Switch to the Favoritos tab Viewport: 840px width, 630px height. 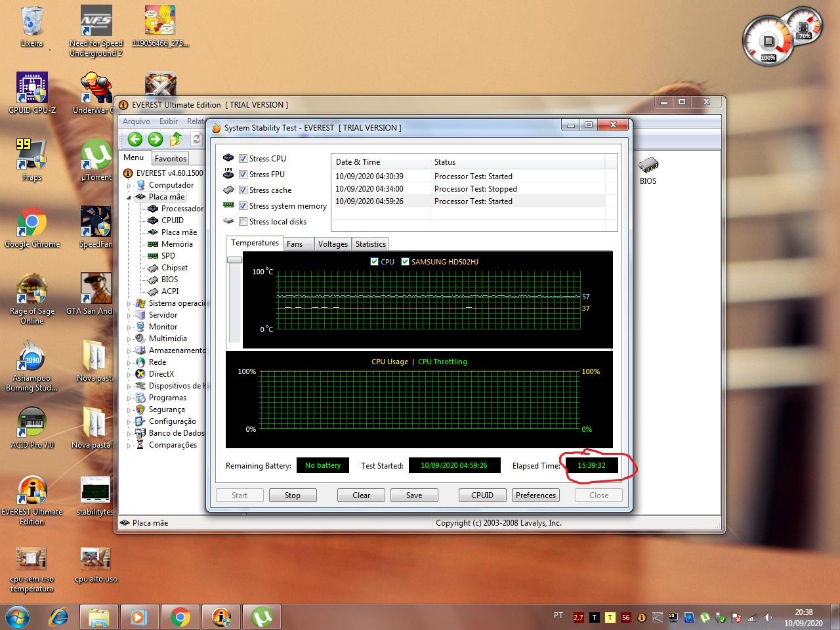[x=171, y=159]
